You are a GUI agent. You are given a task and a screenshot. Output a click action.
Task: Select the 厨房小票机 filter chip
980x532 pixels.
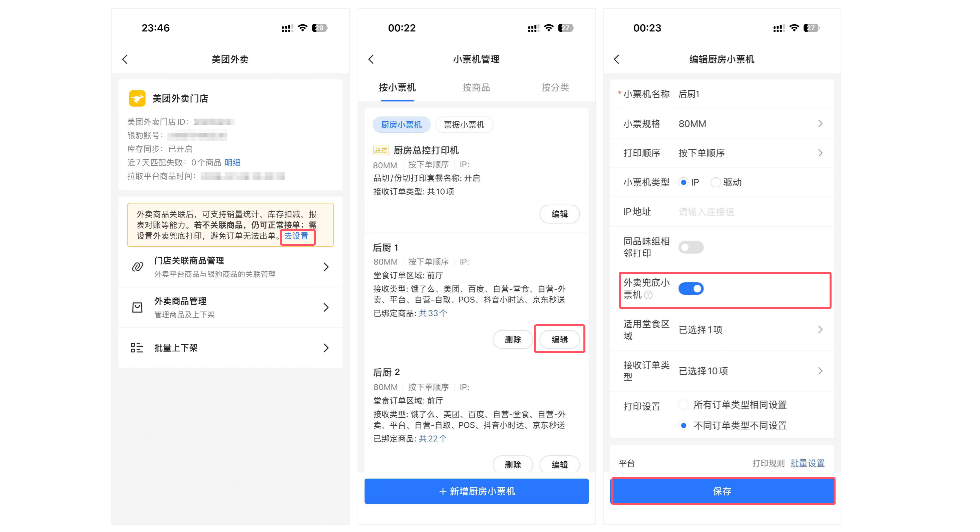pyautogui.click(x=401, y=125)
